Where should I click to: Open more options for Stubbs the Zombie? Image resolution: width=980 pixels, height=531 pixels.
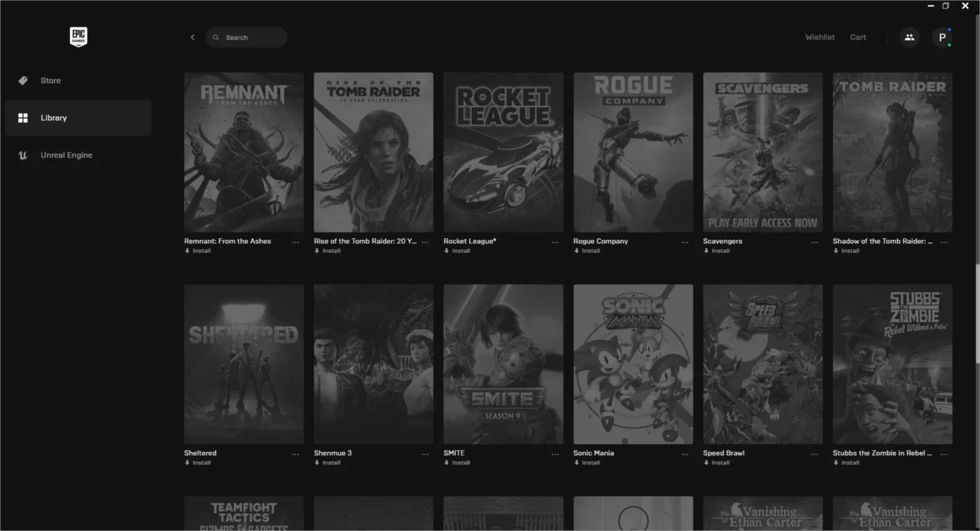click(944, 454)
